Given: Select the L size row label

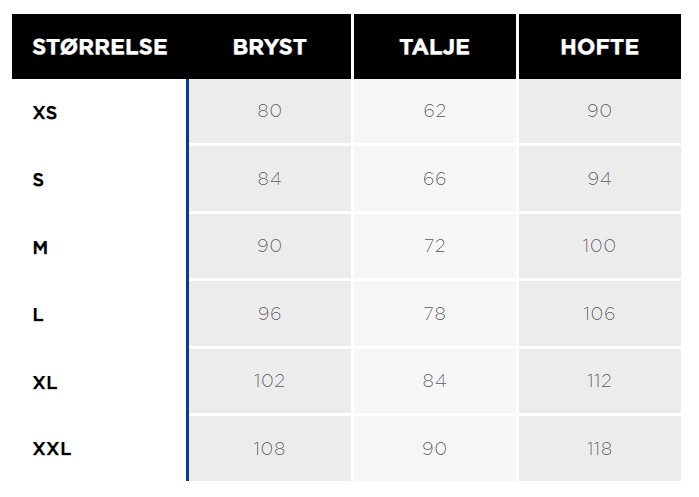Looking at the screenshot, I should click(38, 315).
